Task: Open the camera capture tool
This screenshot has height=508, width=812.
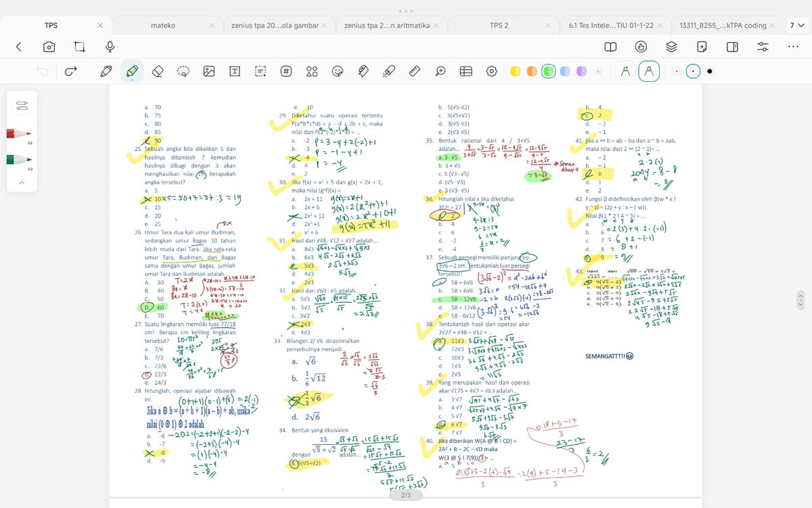Action: pos(49,47)
